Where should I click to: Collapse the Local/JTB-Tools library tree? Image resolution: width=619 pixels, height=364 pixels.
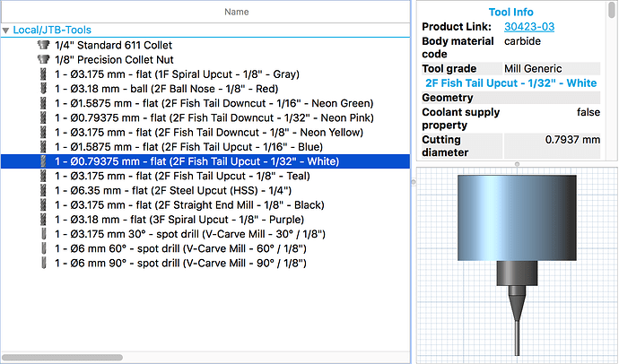point(5,30)
